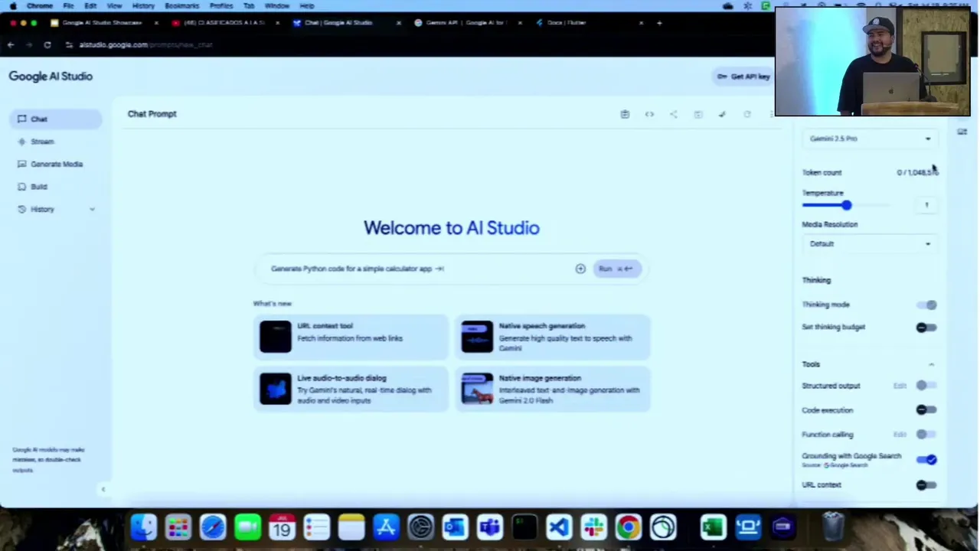980x551 pixels.
Task: Open the system instructions clipboard icon
Action: (625, 114)
